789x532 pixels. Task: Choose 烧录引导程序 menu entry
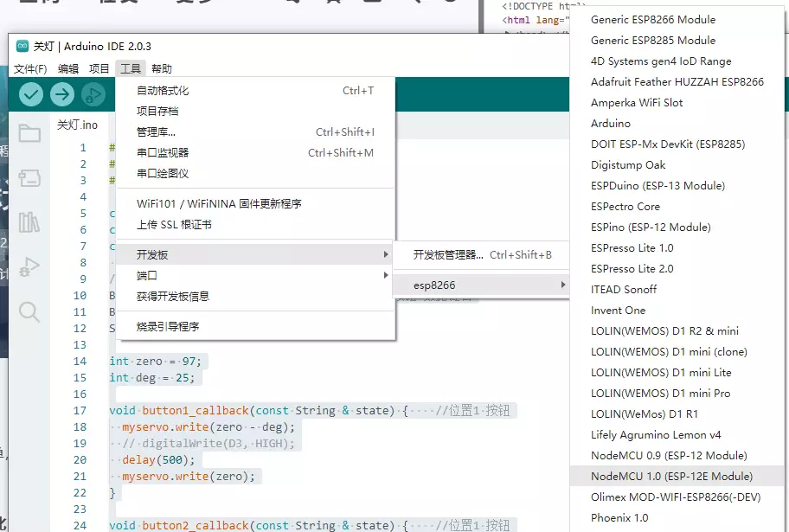255,327
